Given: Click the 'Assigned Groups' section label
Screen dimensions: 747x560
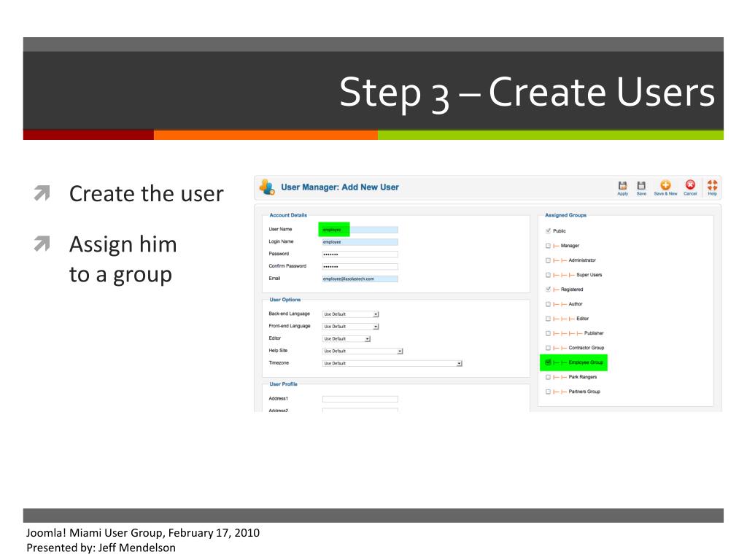Looking at the screenshot, I should pos(565,215).
